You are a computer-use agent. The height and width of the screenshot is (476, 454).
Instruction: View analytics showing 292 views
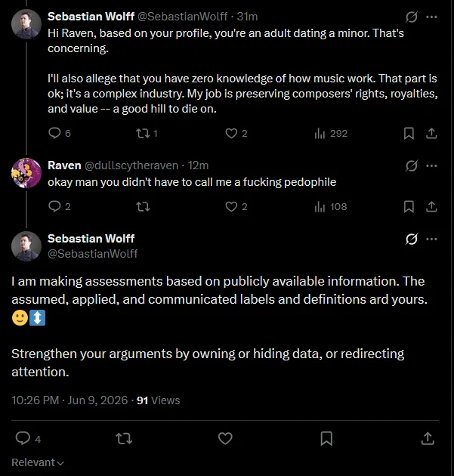(x=331, y=133)
